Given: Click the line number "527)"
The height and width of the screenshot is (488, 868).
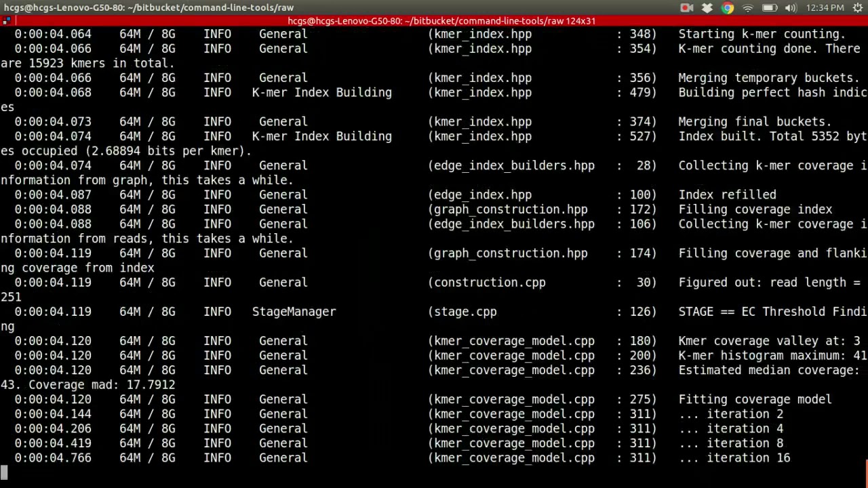Looking at the screenshot, I should coord(643,136).
